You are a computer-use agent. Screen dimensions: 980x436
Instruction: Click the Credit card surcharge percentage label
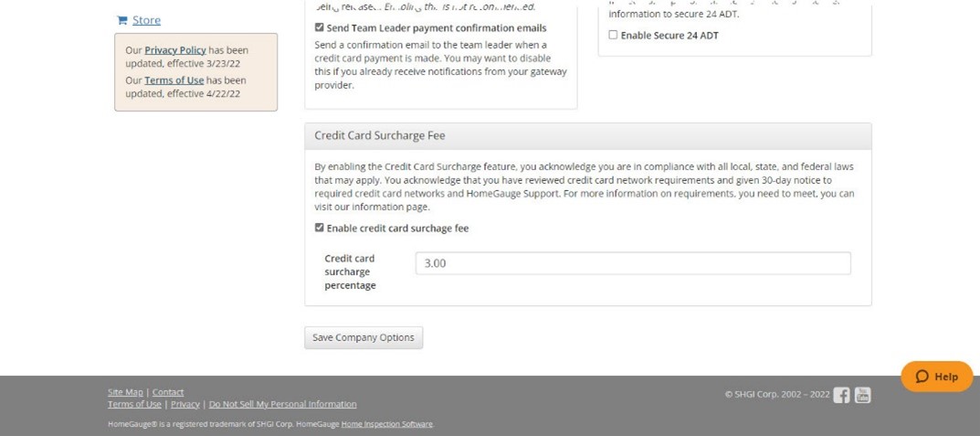coord(350,271)
